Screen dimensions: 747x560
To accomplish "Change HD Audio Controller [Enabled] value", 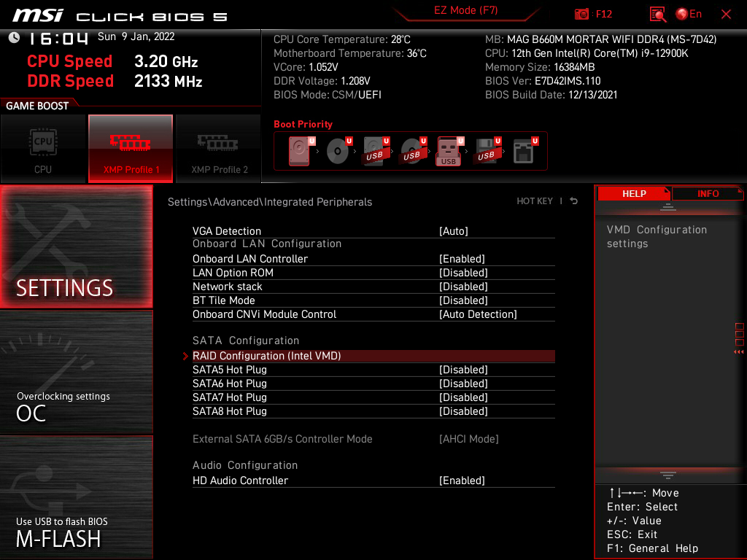I will click(x=462, y=481).
